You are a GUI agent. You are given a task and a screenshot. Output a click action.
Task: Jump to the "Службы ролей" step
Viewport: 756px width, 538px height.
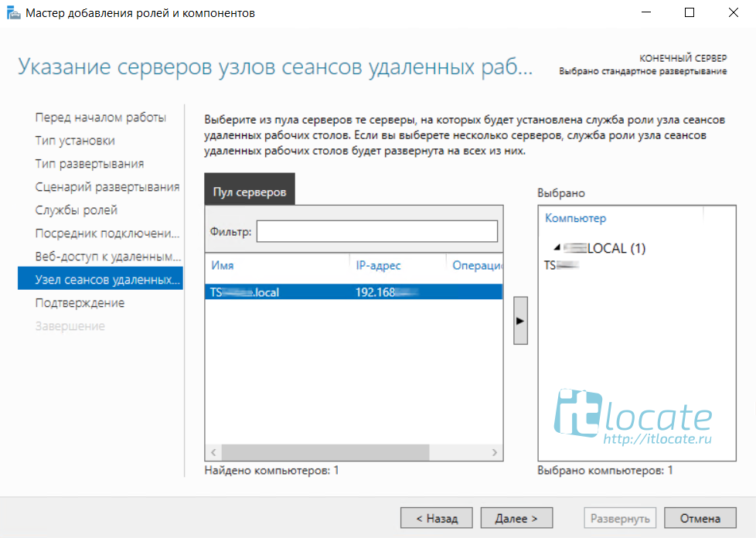[77, 210]
